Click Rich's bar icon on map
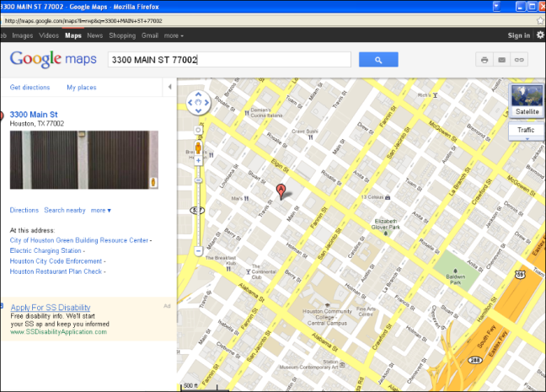 pos(436,95)
